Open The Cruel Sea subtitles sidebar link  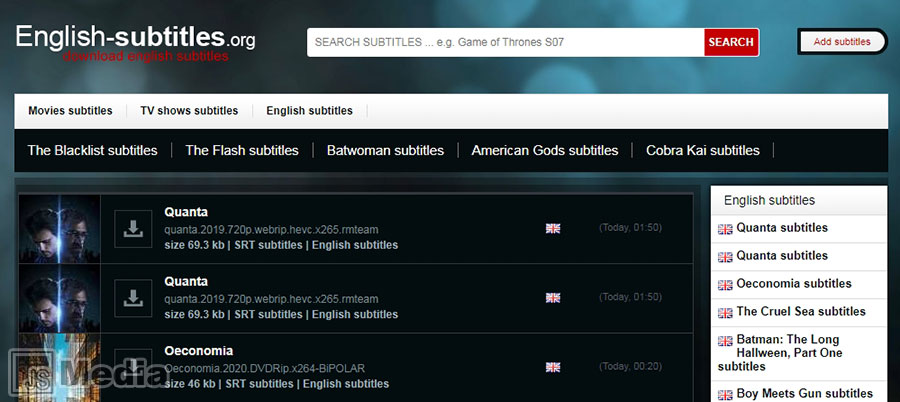click(x=801, y=312)
